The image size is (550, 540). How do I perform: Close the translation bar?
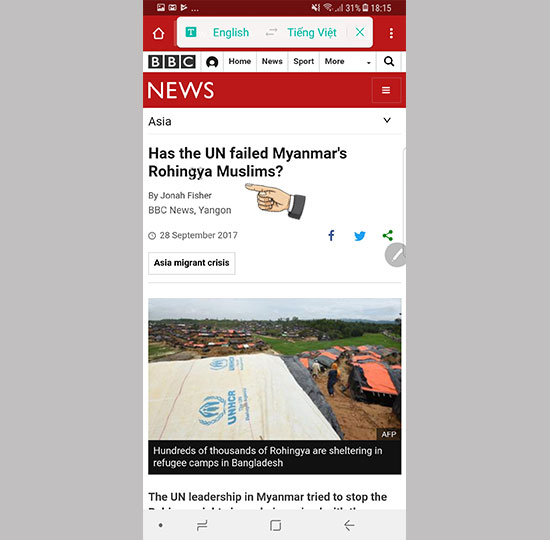click(360, 32)
